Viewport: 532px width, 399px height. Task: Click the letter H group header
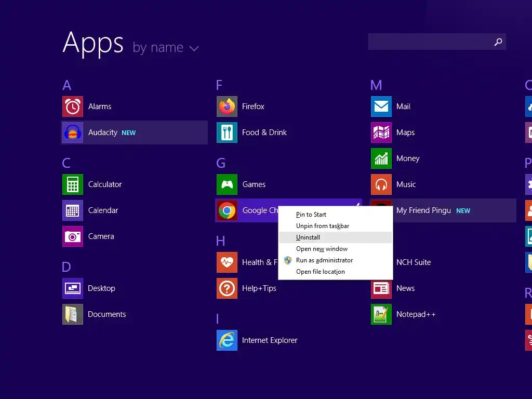(220, 241)
